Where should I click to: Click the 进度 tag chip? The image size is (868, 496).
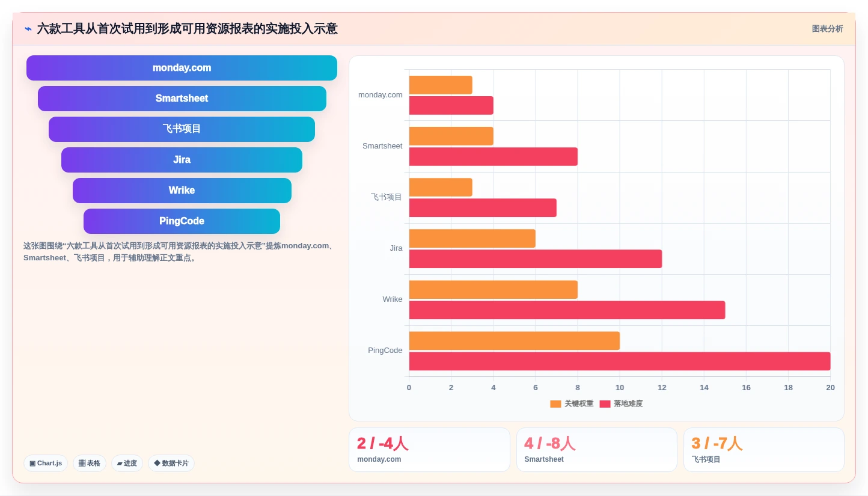(127, 463)
